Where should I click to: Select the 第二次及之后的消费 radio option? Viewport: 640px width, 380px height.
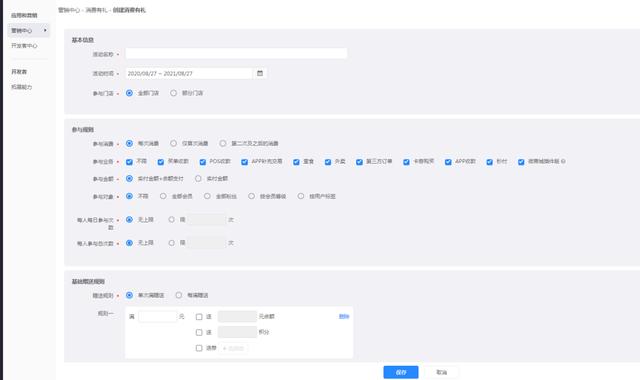[x=222, y=143]
